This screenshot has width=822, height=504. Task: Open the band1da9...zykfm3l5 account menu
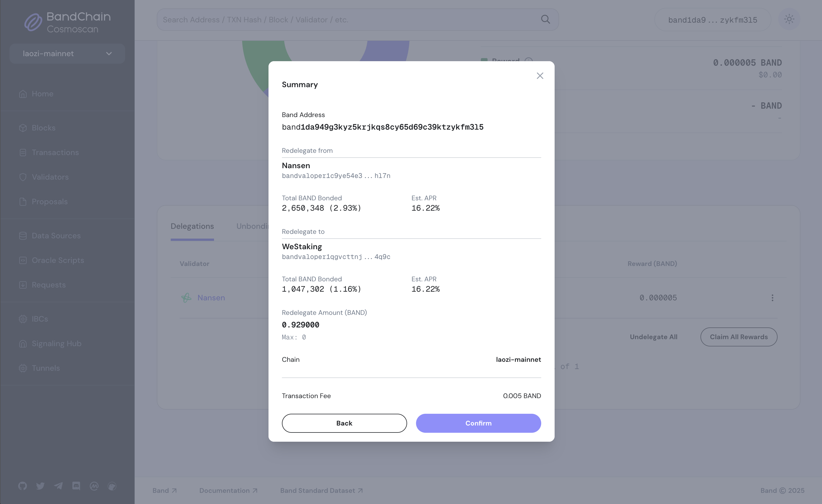point(712,20)
